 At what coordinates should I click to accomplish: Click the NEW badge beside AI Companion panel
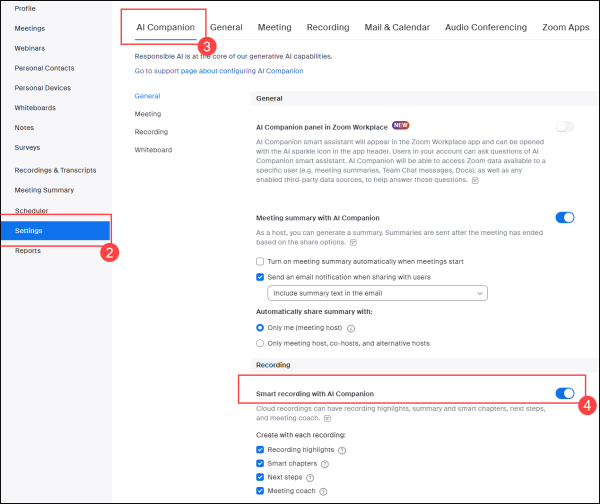click(401, 126)
